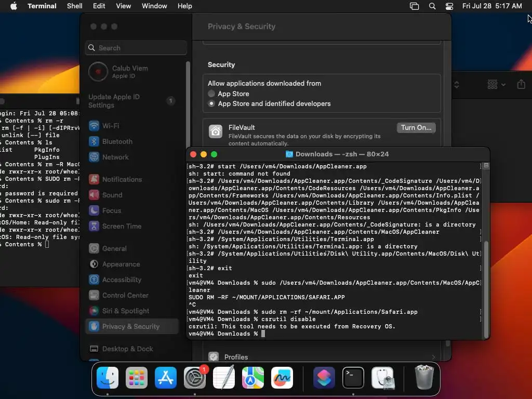Open Update Apple ID Settings
Viewport: 532px width, 399px height.
point(131,101)
